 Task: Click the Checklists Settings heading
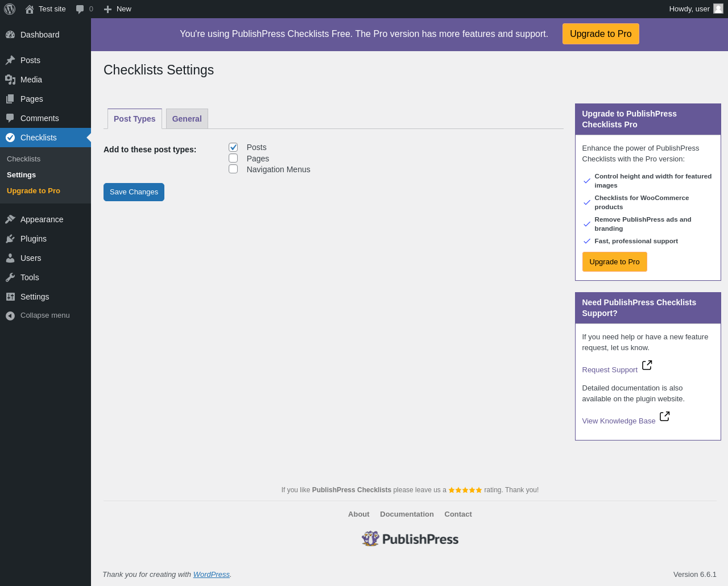159,70
